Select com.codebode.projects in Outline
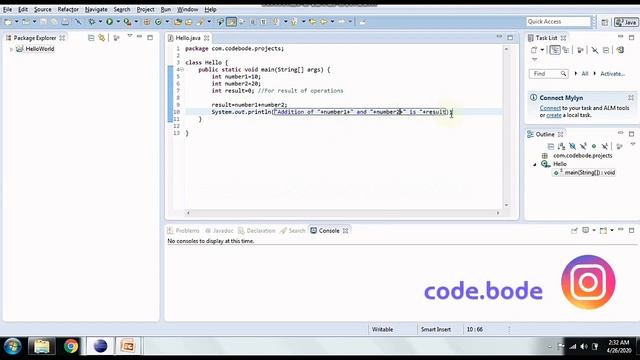Image resolution: width=640 pixels, height=360 pixels. 582,156
